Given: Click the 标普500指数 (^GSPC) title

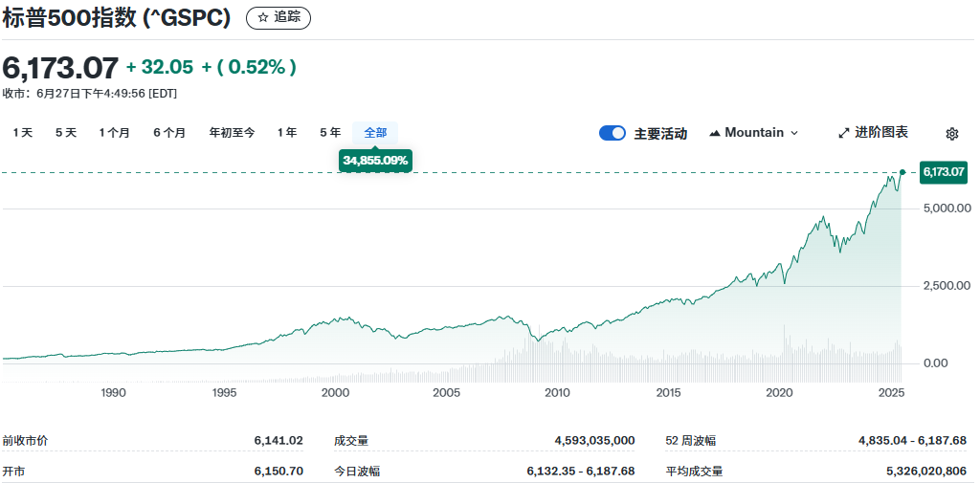Looking at the screenshot, I should pyautogui.click(x=116, y=17).
